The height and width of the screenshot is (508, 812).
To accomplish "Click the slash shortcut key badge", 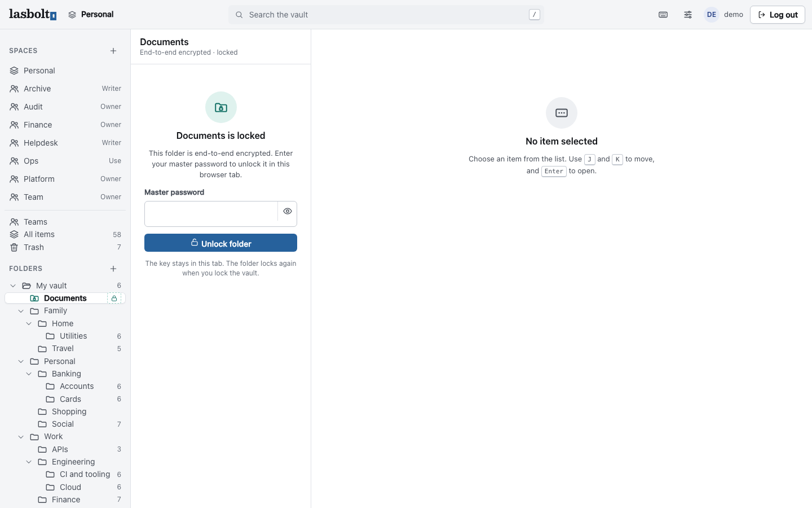I will click(534, 15).
